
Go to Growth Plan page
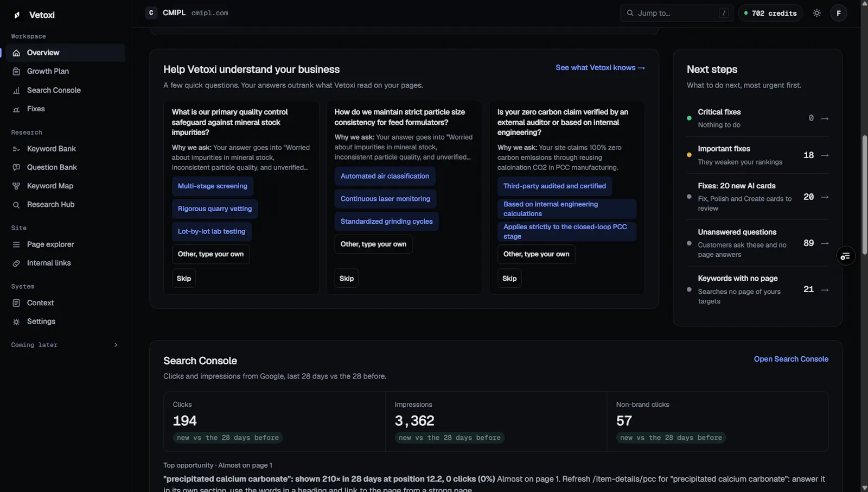tap(66, 71)
